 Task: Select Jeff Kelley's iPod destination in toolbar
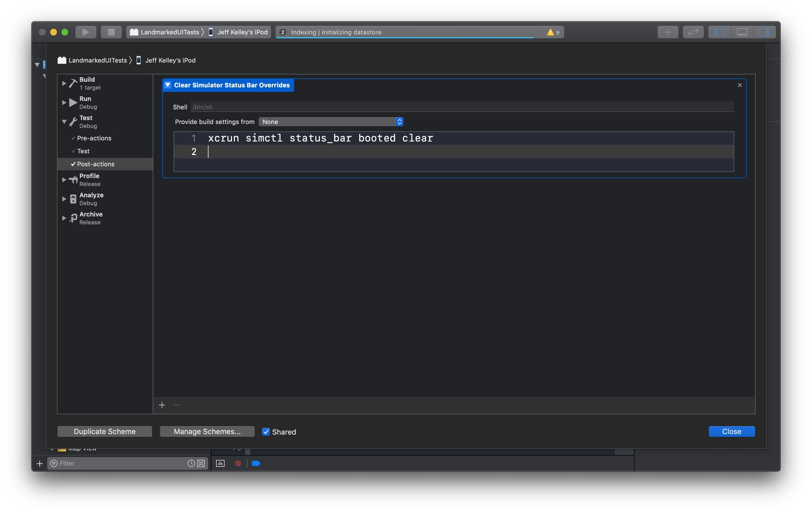[238, 32]
